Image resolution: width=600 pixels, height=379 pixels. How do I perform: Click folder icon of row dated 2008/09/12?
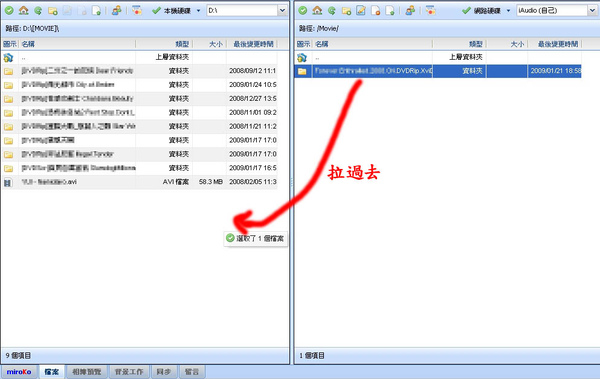tap(8, 71)
